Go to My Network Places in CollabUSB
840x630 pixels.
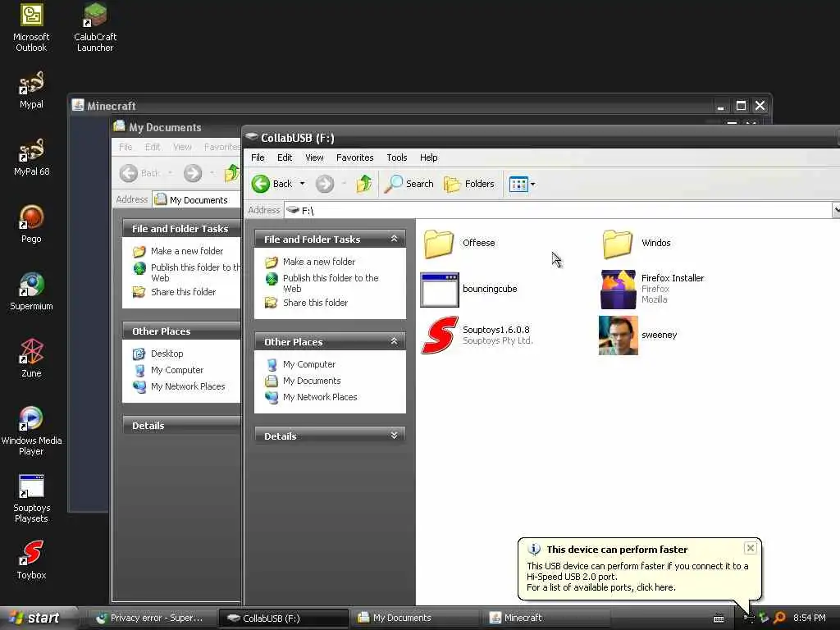click(x=320, y=397)
